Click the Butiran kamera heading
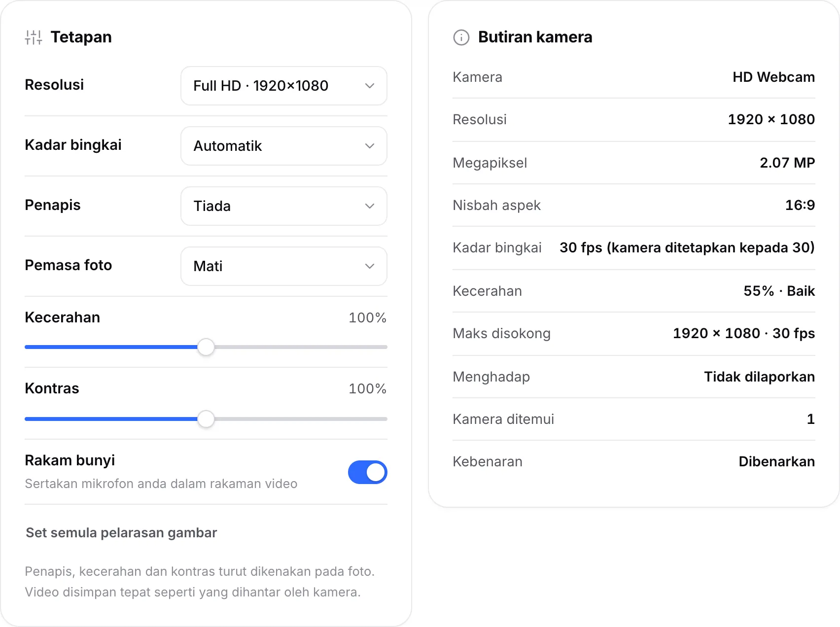The width and height of the screenshot is (840, 627). point(535,37)
